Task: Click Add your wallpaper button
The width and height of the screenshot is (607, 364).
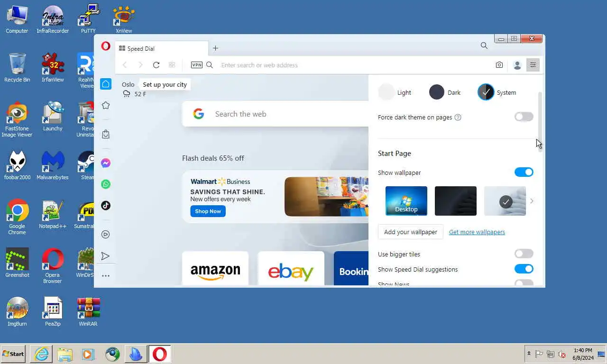Action: coord(411,232)
